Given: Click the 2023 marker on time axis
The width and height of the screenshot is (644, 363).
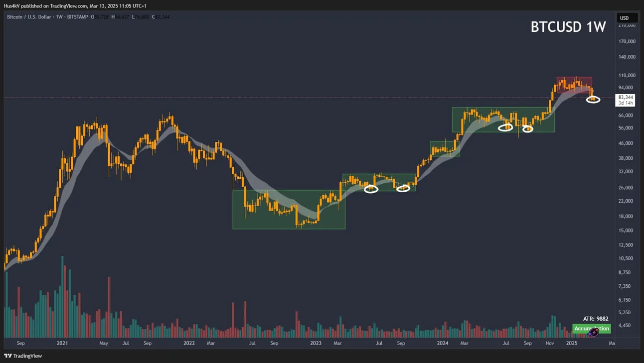Looking at the screenshot, I should [x=315, y=343].
